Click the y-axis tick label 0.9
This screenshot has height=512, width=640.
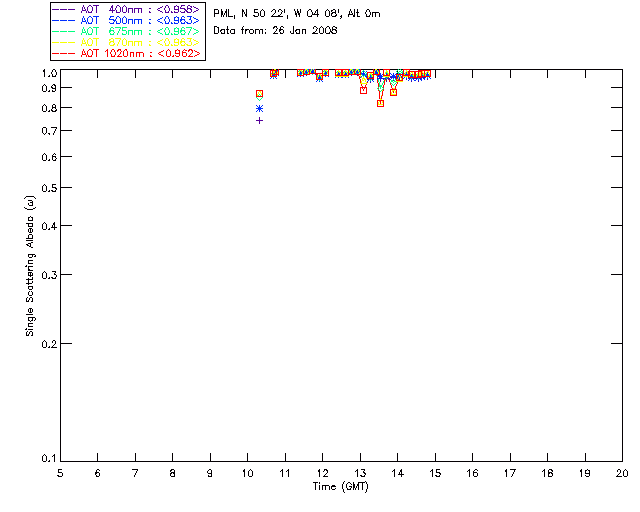click(x=49, y=88)
